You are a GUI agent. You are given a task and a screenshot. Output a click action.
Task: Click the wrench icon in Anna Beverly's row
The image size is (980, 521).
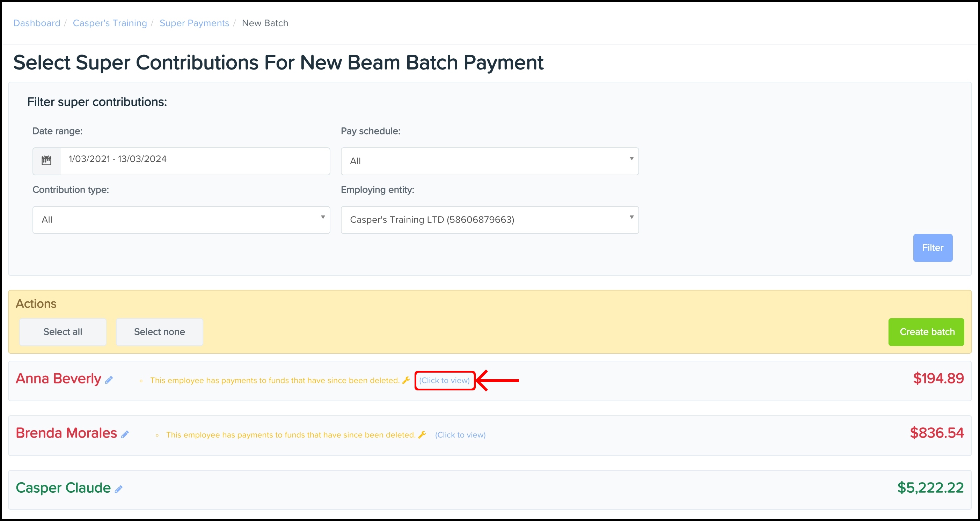point(406,380)
